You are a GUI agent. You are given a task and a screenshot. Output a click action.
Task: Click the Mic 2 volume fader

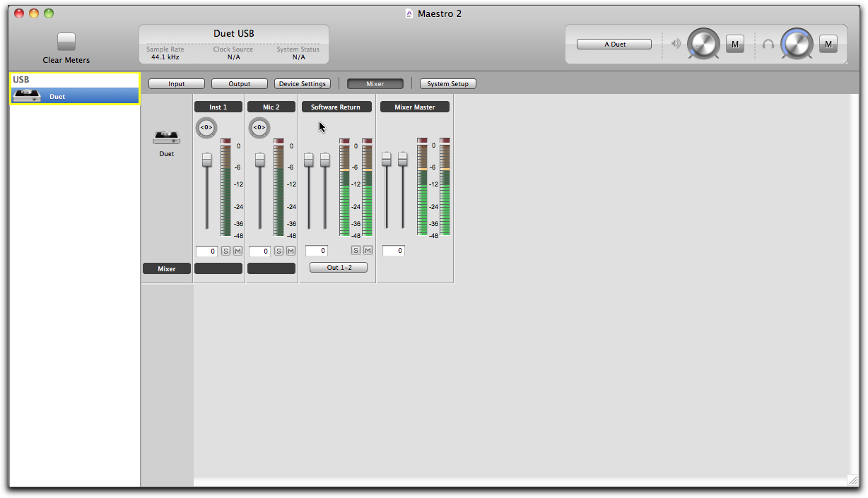click(x=260, y=160)
